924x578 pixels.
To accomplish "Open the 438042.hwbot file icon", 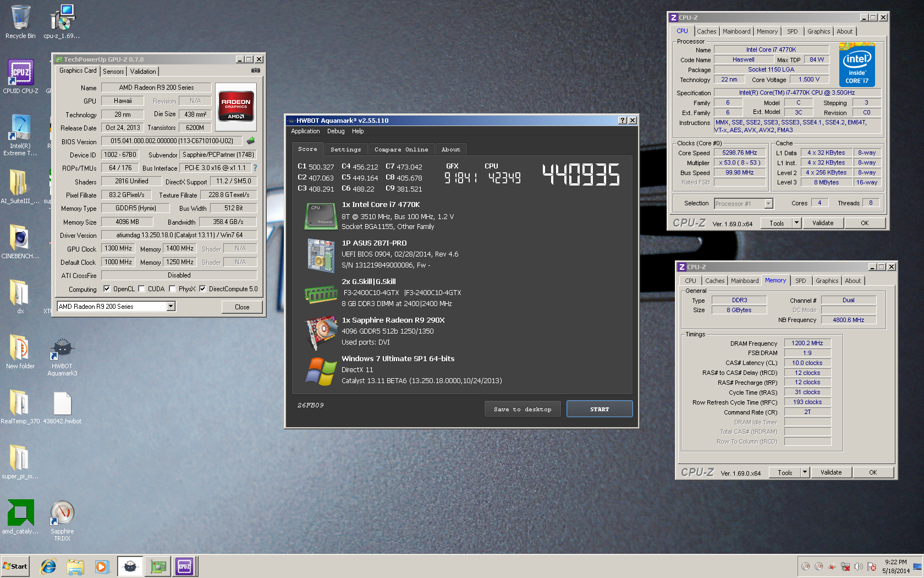I will (62, 407).
